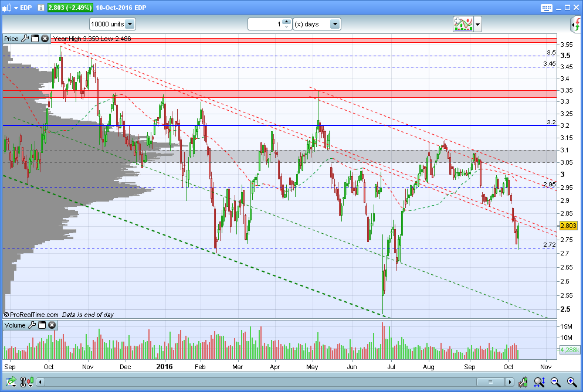Click the timeframe number input field
583x392 pixels.
(x=266, y=24)
